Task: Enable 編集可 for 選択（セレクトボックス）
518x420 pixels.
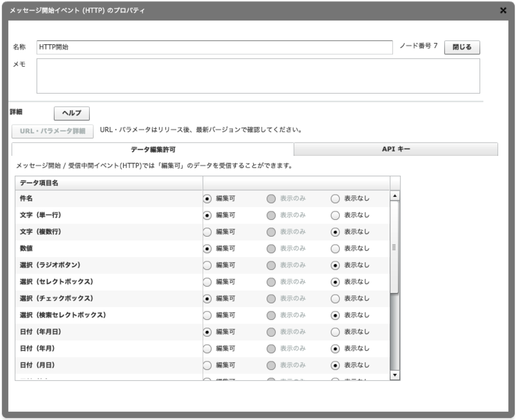Action: point(207,282)
